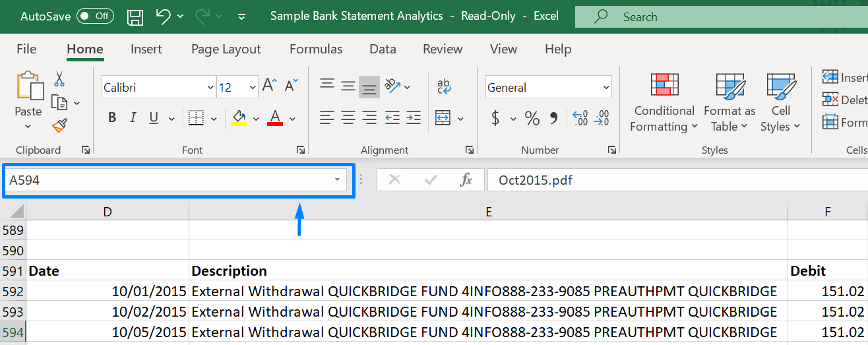This screenshot has width=868, height=345.
Task: Increase decimal places
Action: (x=580, y=119)
